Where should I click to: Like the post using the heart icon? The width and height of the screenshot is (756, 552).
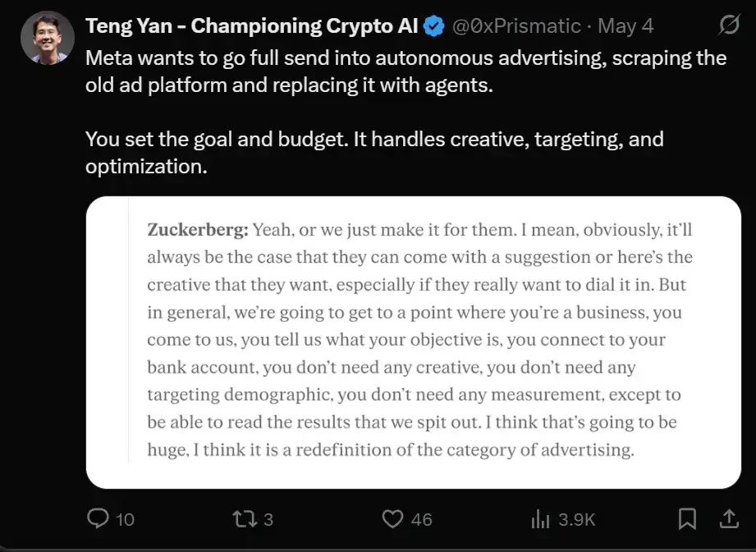coord(392,519)
